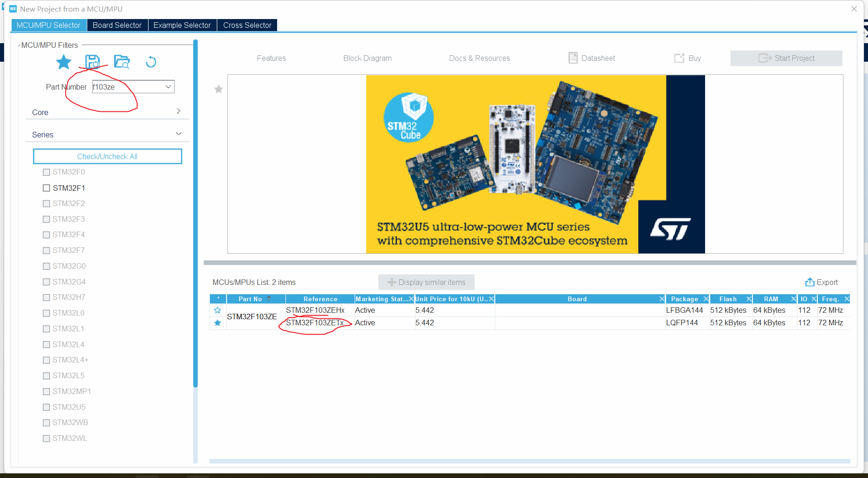Open the Part Number dropdown arrow
Image resolution: width=868 pixels, height=478 pixels.
pyautogui.click(x=168, y=87)
